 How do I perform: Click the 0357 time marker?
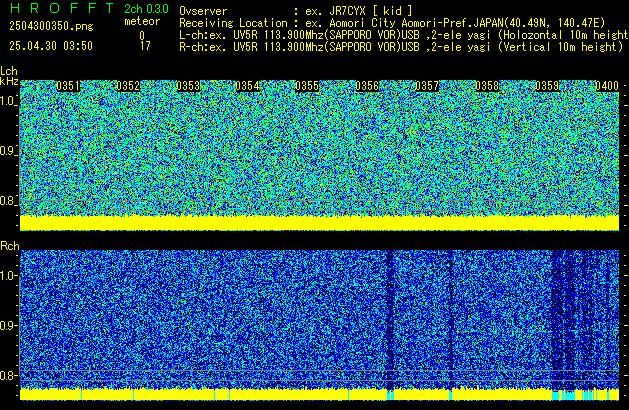pyautogui.click(x=427, y=86)
